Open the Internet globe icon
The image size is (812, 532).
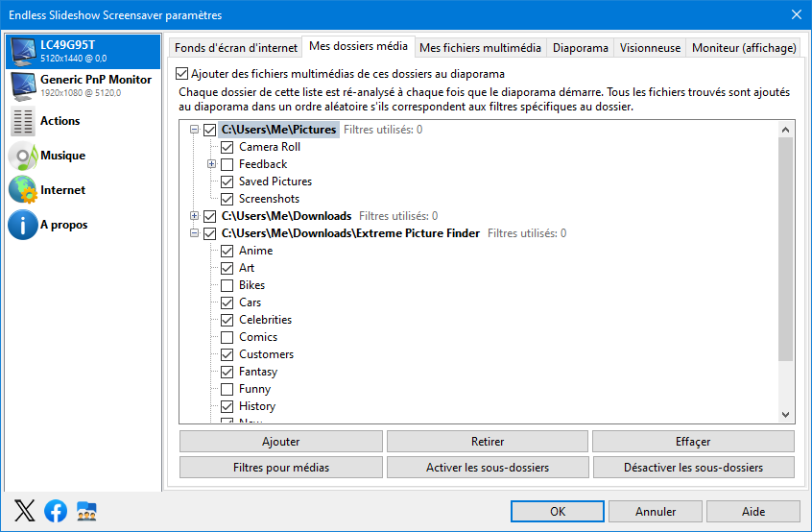[x=23, y=190]
